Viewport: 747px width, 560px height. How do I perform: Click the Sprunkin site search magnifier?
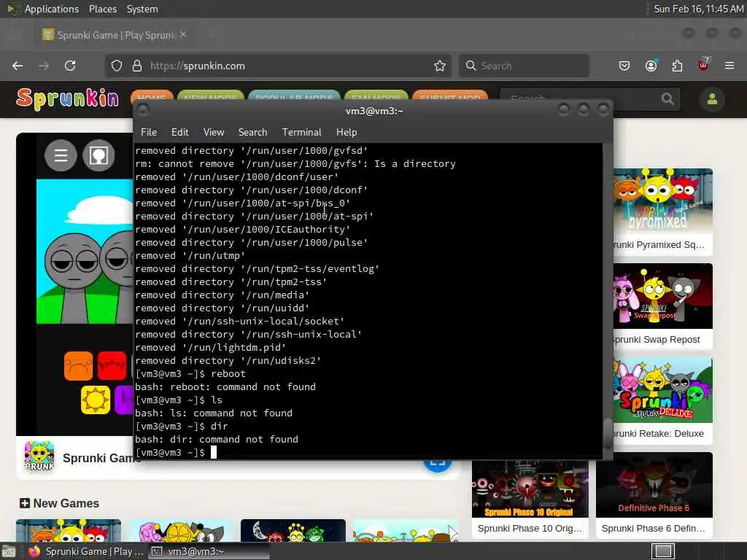coord(667,99)
